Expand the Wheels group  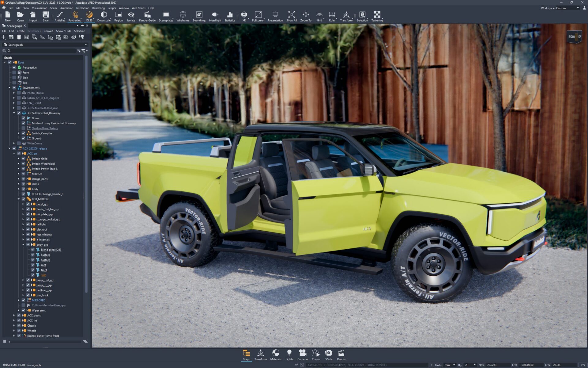(x=14, y=331)
